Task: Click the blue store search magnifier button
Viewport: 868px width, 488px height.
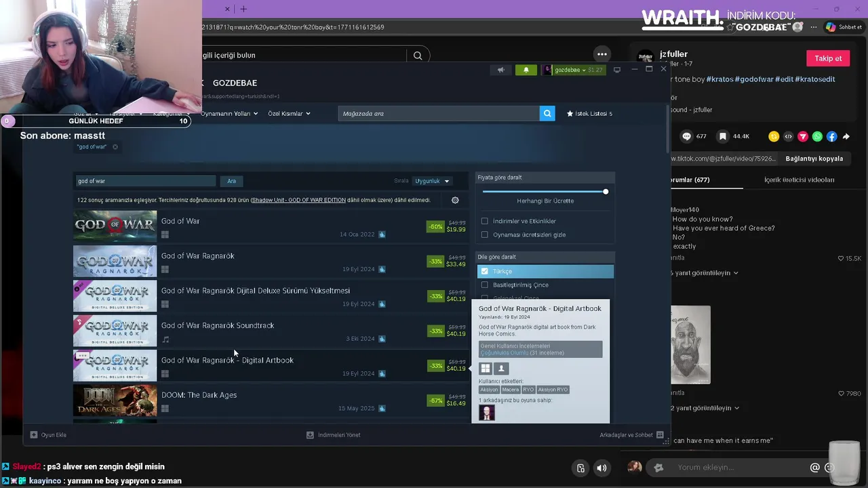Action: point(547,113)
